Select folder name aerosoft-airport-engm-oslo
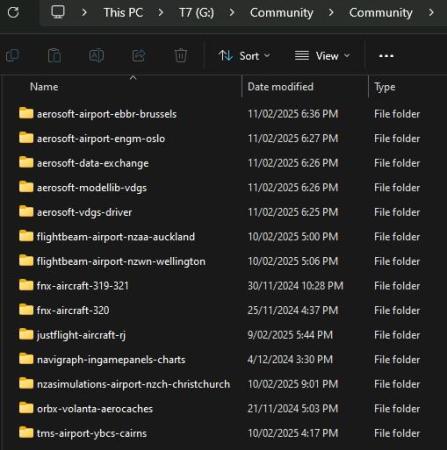Screen dimensions: 447x450 101,139
